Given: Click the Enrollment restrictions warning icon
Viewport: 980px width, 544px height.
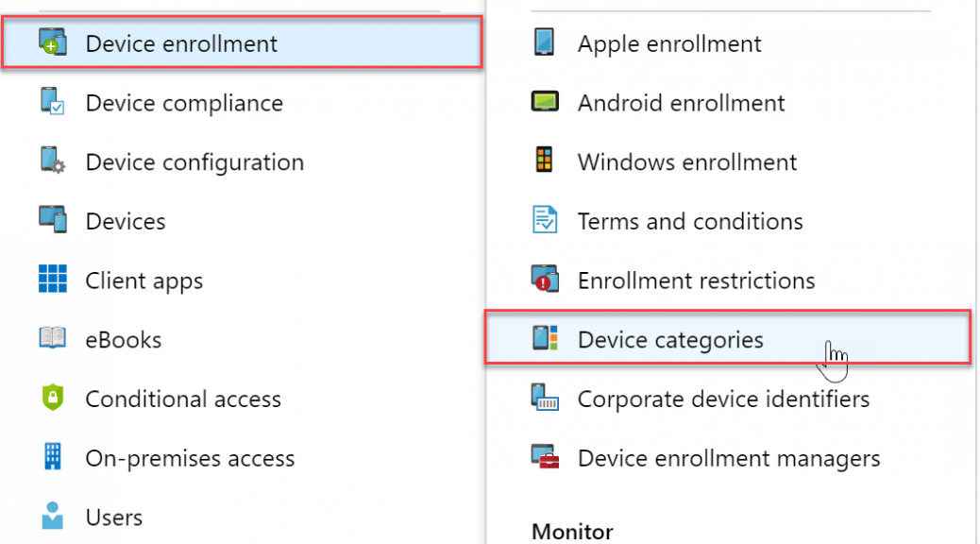Looking at the screenshot, I should point(545,279).
